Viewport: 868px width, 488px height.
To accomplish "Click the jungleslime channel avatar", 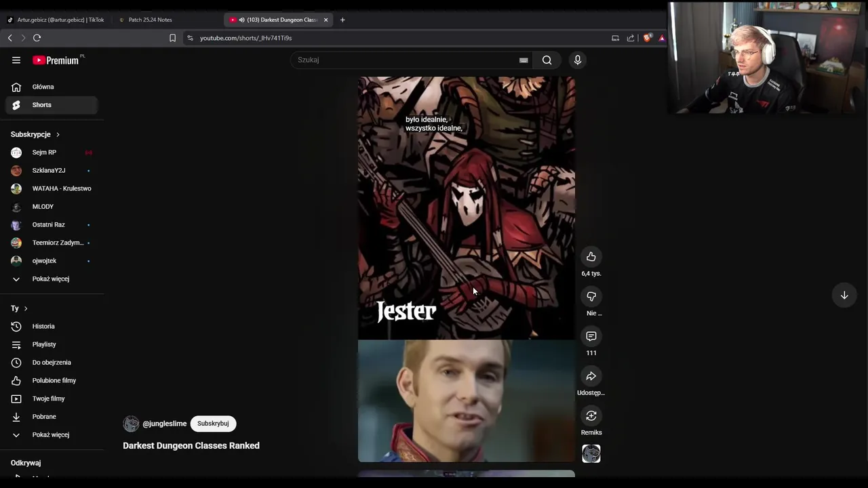I will pos(131,424).
